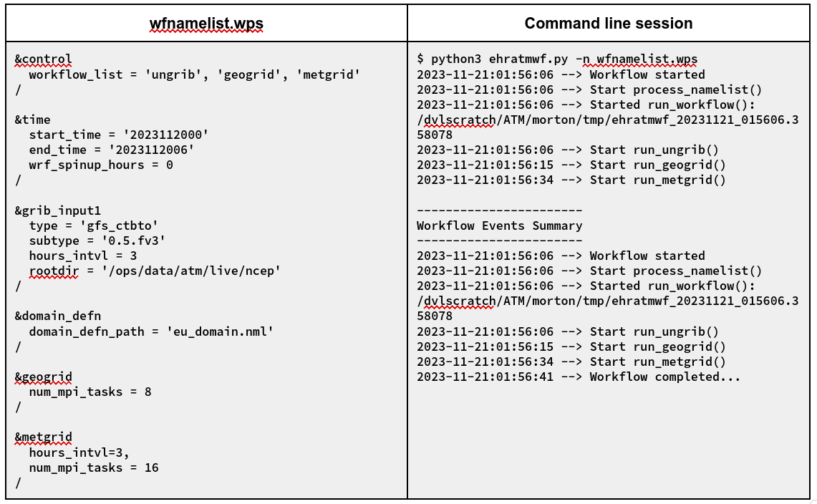This screenshot has height=504, width=817.
Task: Select the wrf_spinup_hours = 0 line
Action: pos(101,165)
